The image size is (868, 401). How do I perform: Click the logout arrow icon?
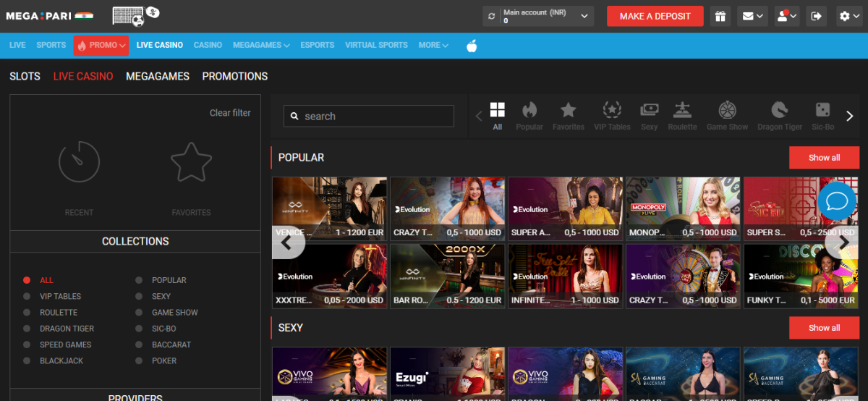pyautogui.click(x=817, y=16)
